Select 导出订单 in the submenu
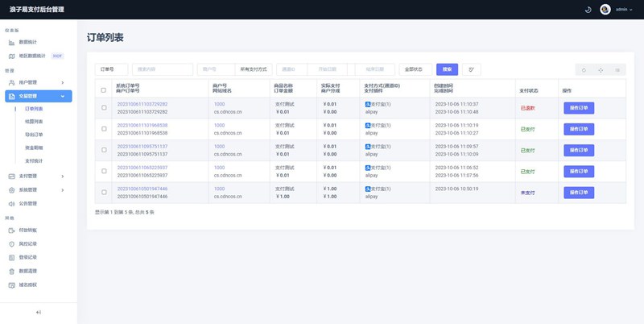Viewport: 644px width, 324px height. point(34,135)
